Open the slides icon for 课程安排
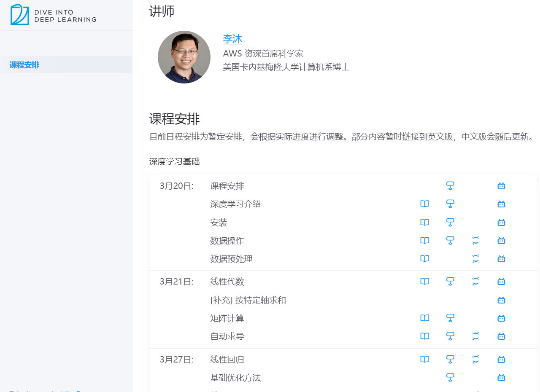The width and height of the screenshot is (540, 392). click(450, 185)
